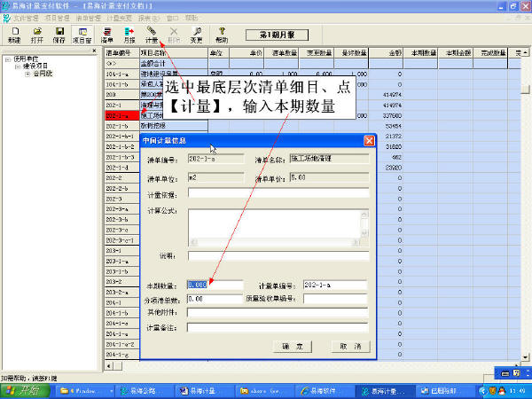
Task: Click the app icon left of 文件管理 menu
Action: click(6, 18)
